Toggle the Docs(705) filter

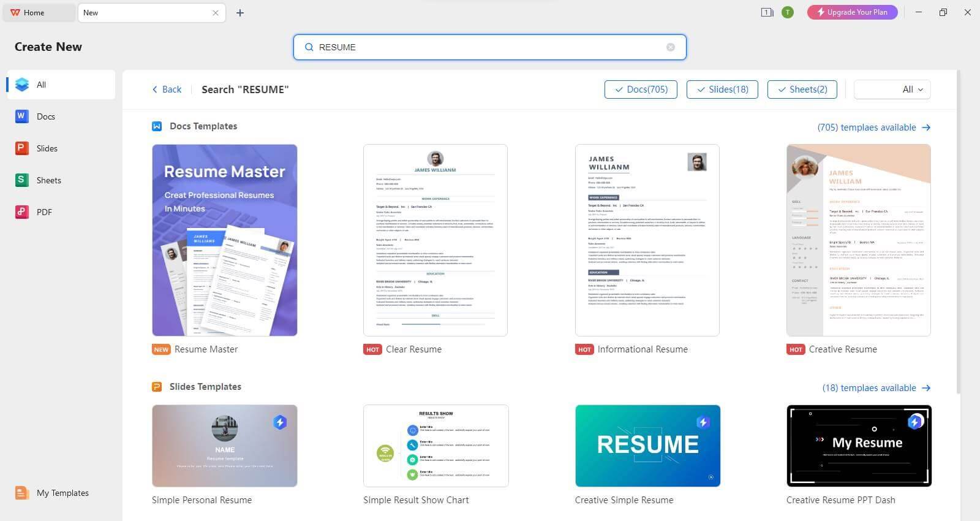point(641,89)
